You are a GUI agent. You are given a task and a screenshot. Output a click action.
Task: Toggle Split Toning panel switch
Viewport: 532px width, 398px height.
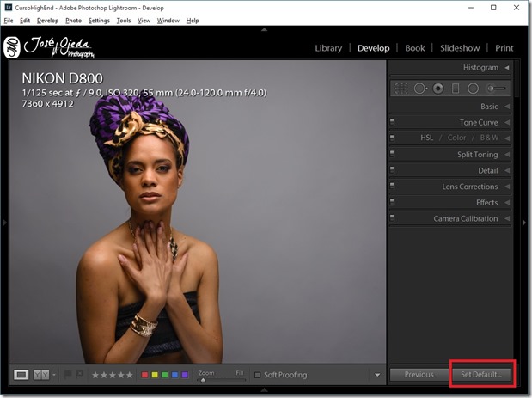(392, 154)
